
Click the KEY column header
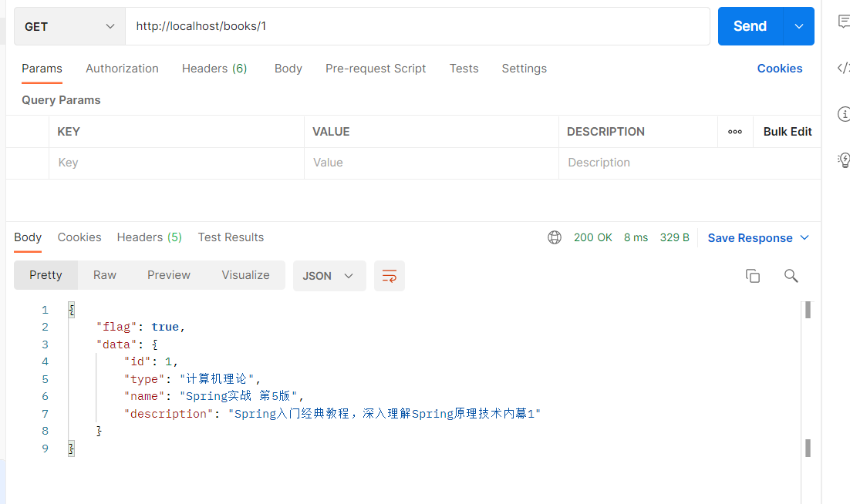pos(69,132)
